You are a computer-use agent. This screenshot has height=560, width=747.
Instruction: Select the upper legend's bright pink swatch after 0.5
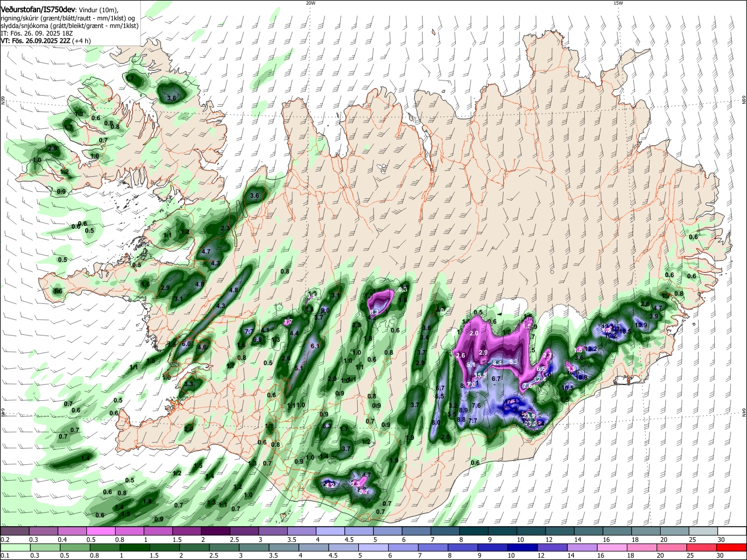click(x=100, y=531)
